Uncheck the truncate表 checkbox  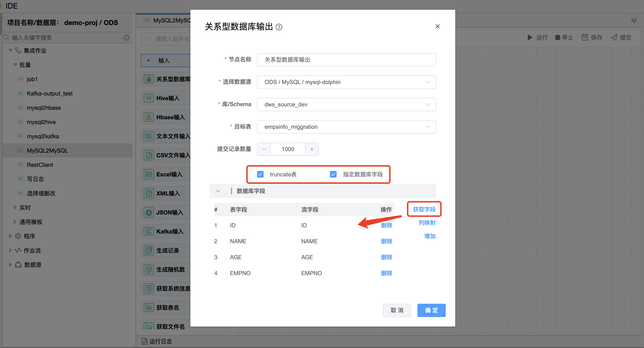point(260,174)
